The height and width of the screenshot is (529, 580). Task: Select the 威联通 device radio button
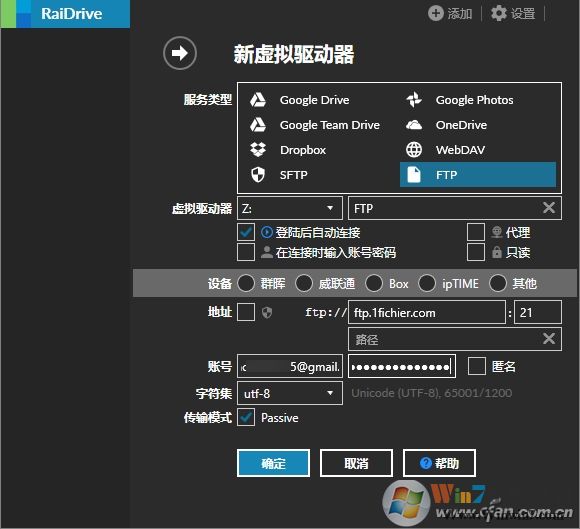[304, 283]
